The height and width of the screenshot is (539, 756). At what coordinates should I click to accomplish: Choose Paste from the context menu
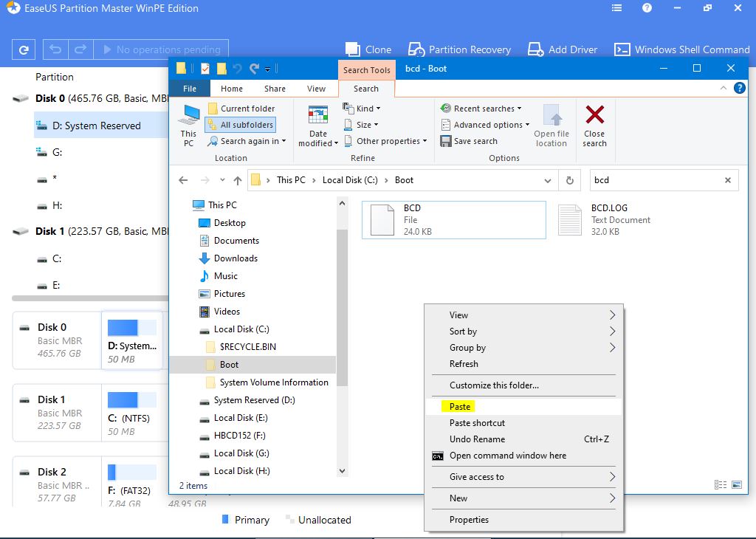click(x=460, y=407)
